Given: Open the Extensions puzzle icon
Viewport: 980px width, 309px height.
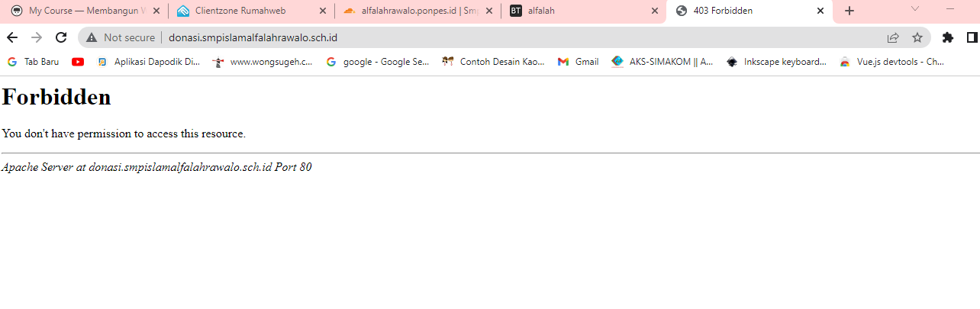Looking at the screenshot, I should [948, 37].
